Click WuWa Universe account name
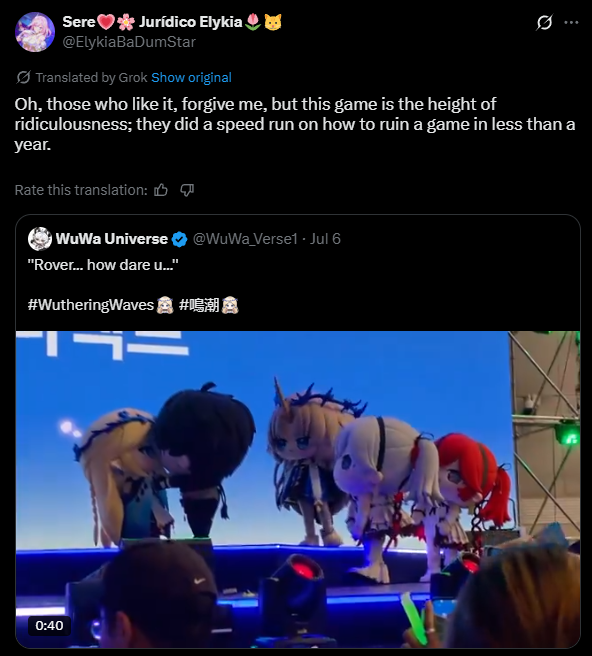592x656 pixels. click(112, 239)
